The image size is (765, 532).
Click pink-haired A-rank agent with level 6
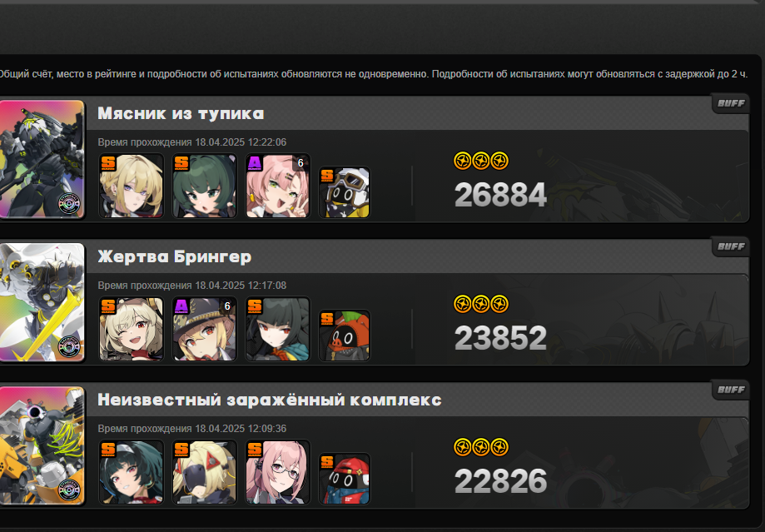click(277, 186)
